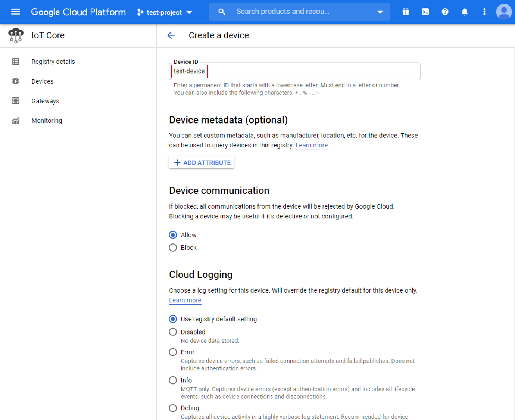Image resolution: width=515 pixels, height=420 pixels.
Task: Click the Registry details table icon
Action: coord(16,62)
